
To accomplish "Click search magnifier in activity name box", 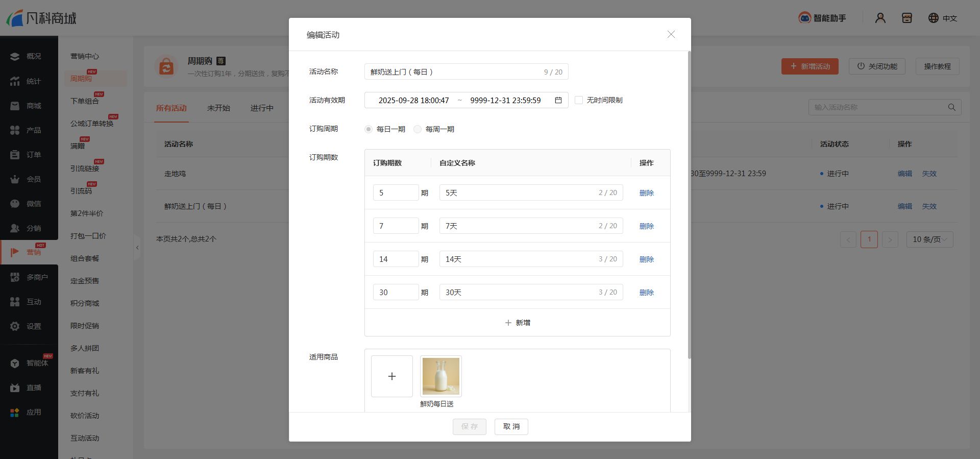I will 951,107.
